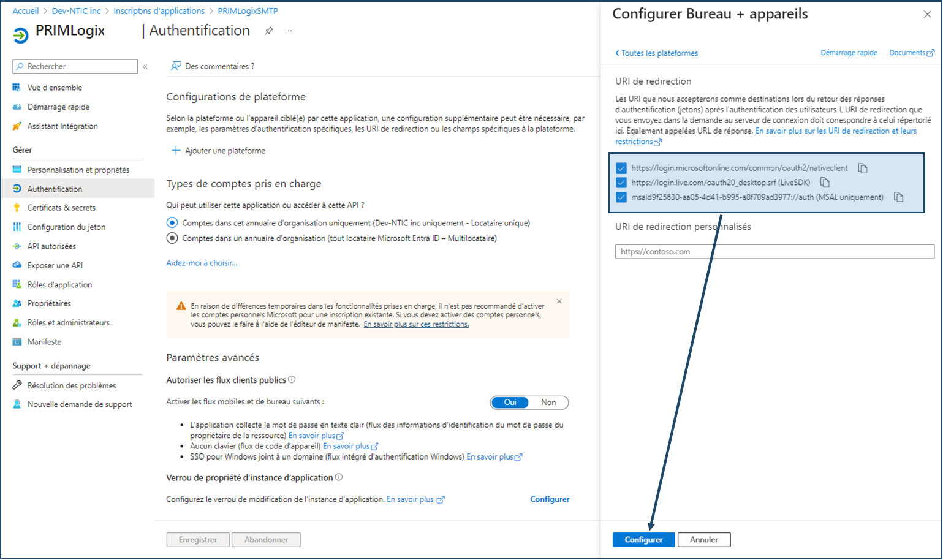943x560 pixels.
Task: Open Certificats & secrets menu item
Action: pyautogui.click(x=61, y=208)
